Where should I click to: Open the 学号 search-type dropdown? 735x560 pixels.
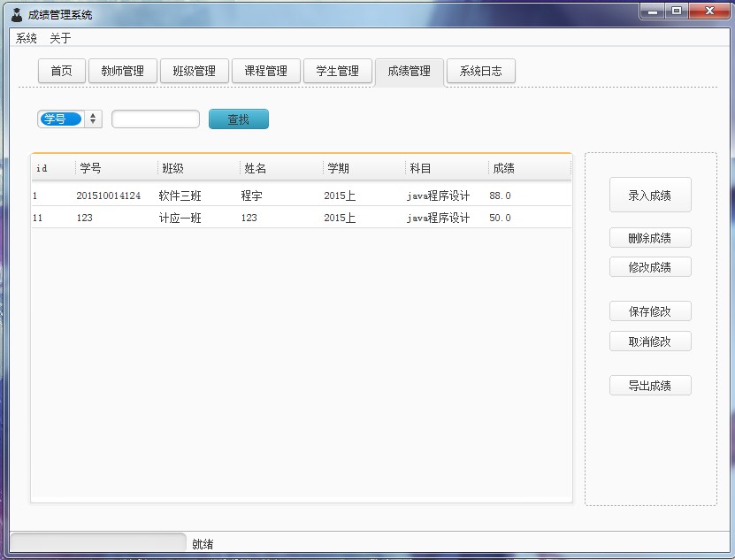coord(69,119)
